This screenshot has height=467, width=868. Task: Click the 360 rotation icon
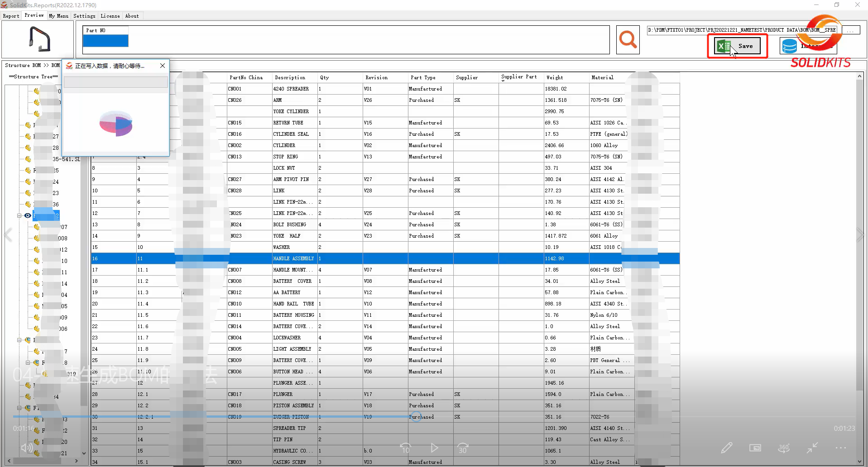(784, 448)
